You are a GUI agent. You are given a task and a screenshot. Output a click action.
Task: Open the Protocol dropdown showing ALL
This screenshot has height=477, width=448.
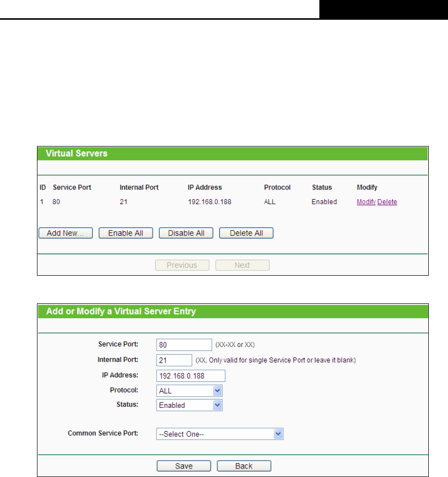(x=189, y=391)
